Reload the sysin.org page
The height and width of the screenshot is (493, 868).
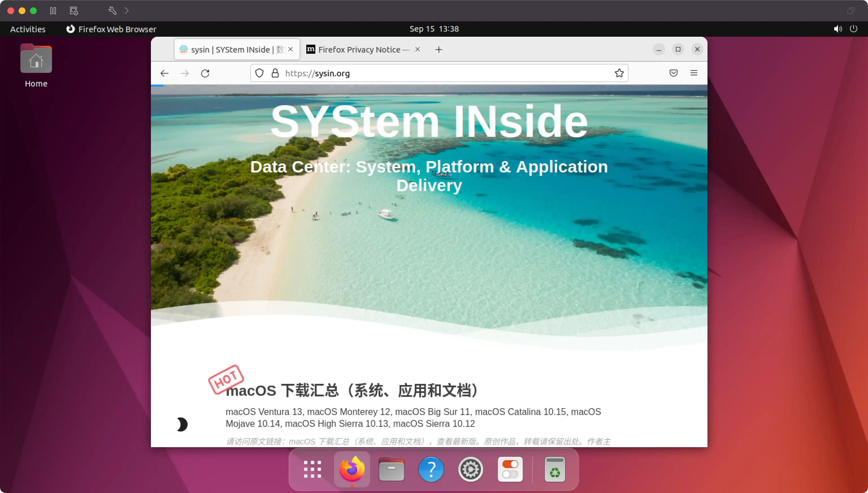(205, 73)
